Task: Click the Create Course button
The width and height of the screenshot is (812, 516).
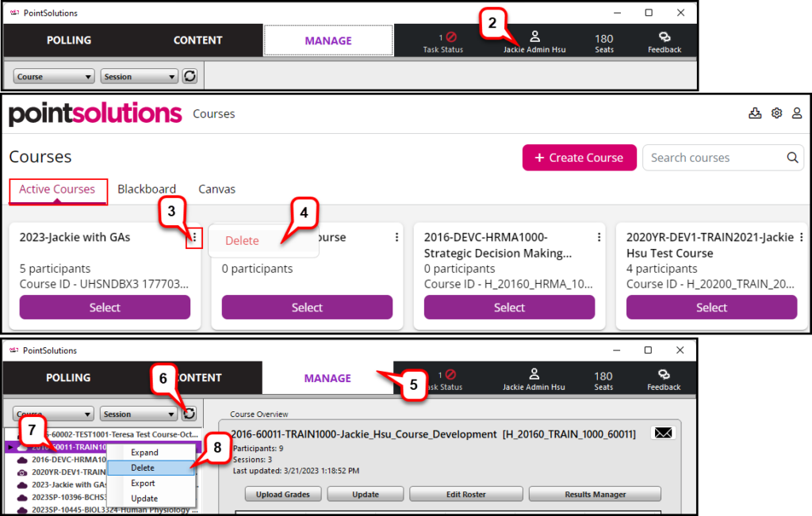Action: pos(579,157)
